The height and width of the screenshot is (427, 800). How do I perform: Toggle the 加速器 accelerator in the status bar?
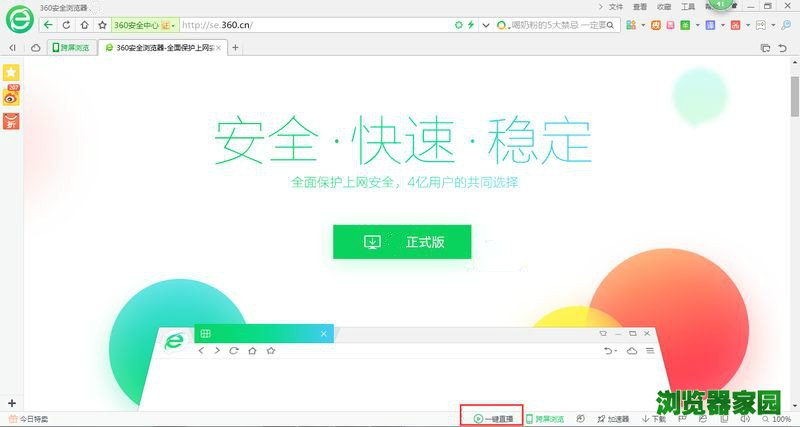613,419
